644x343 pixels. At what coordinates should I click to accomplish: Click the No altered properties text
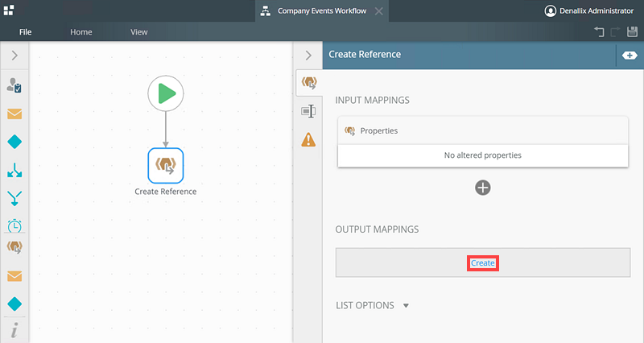(x=482, y=155)
